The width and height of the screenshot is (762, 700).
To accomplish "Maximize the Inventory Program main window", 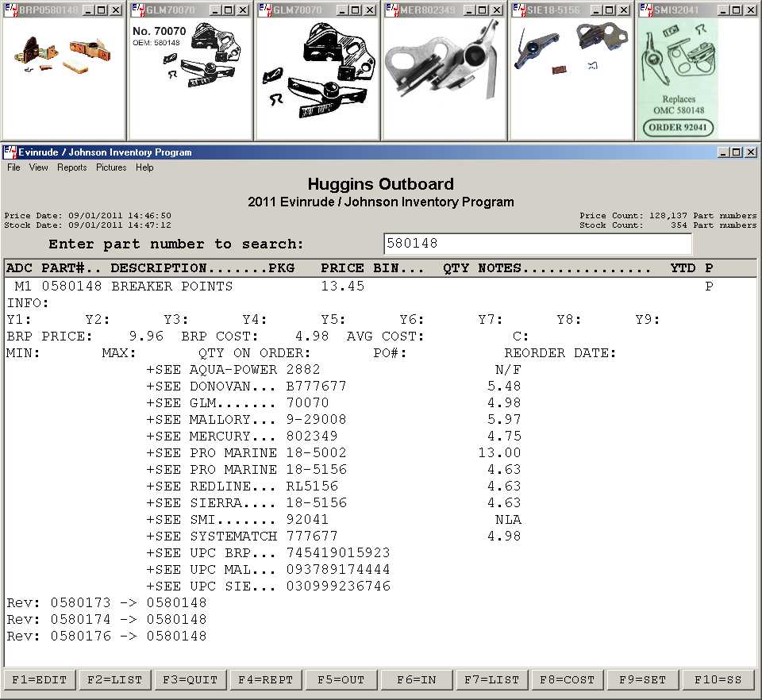I will pyautogui.click(x=737, y=152).
